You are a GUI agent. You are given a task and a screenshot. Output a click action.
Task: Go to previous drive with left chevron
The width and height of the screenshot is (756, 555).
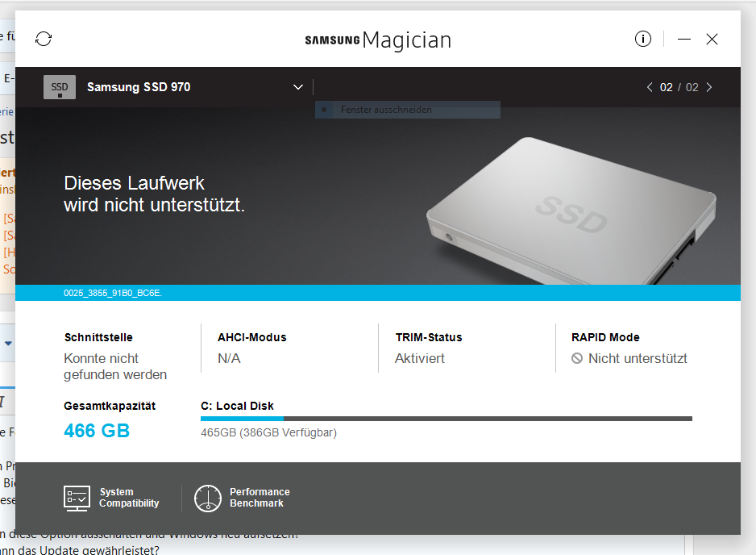(x=650, y=87)
